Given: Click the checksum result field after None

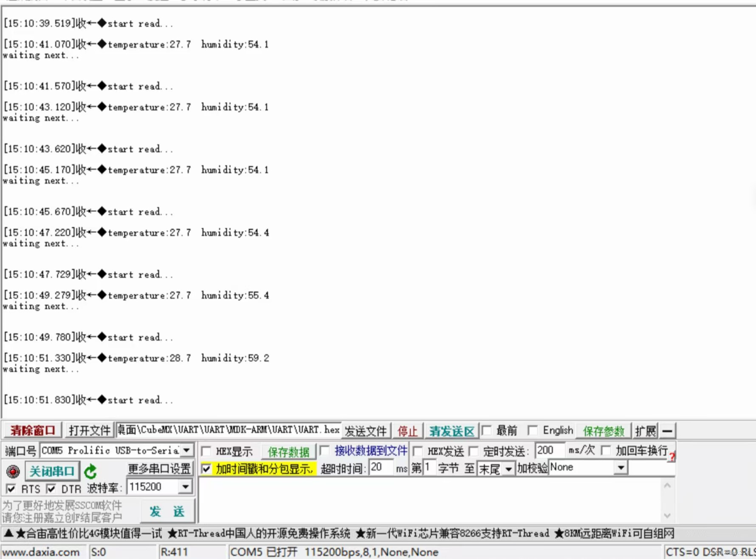Looking at the screenshot, I should pyautogui.click(x=651, y=468).
